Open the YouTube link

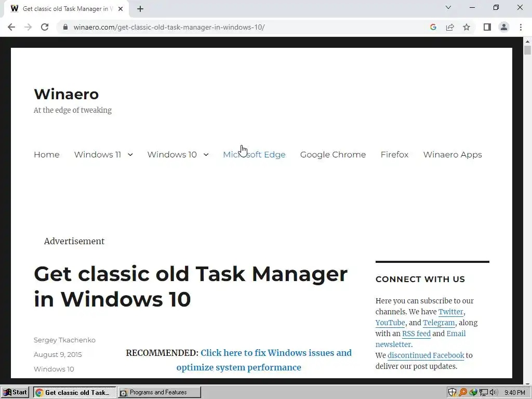390,323
